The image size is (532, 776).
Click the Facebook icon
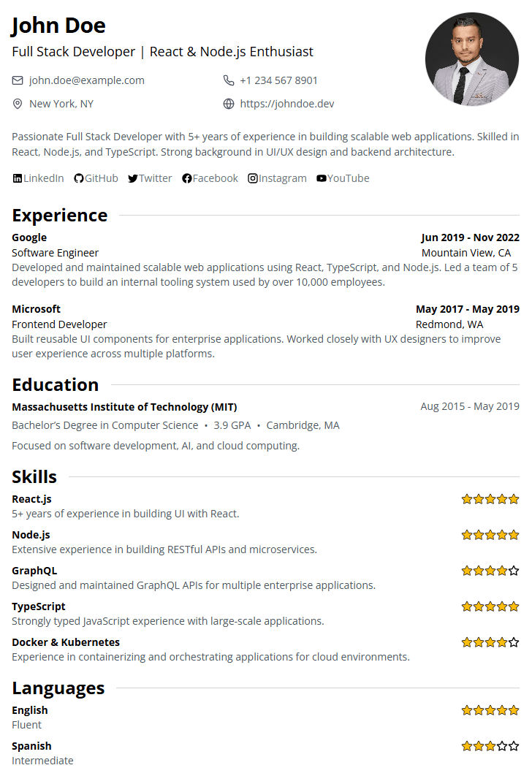pos(187,178)
